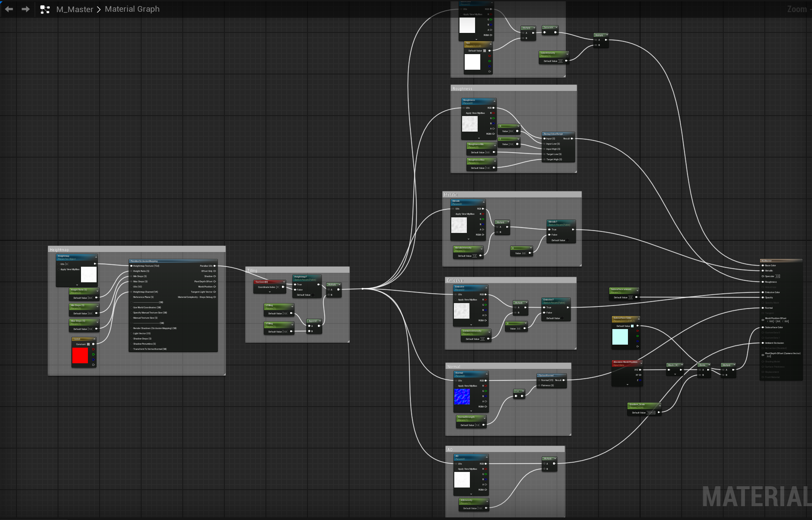
Task: Click the Specular input pin on M_Master
Action: 763,276
